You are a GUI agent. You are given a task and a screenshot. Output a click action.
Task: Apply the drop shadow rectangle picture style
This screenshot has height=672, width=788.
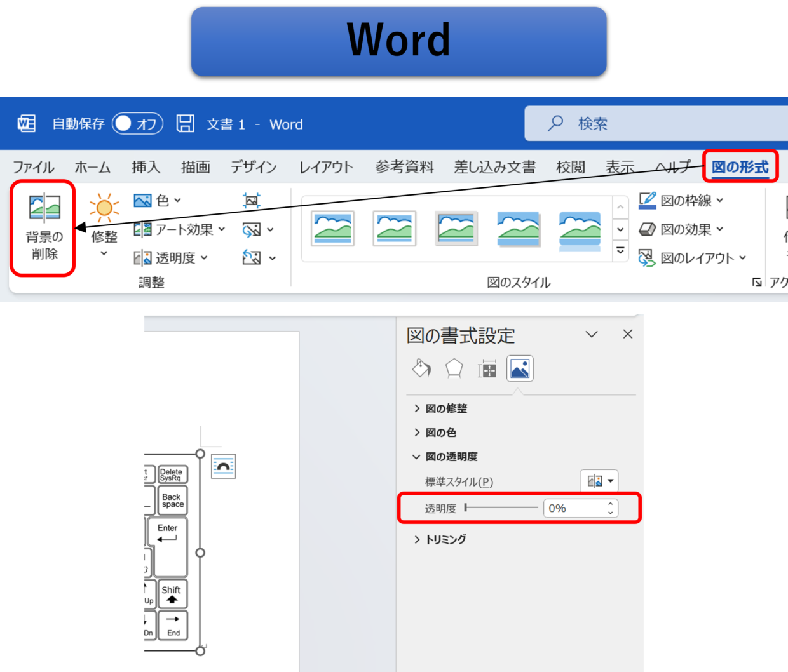pyautogui.click(x=519, y=229)
